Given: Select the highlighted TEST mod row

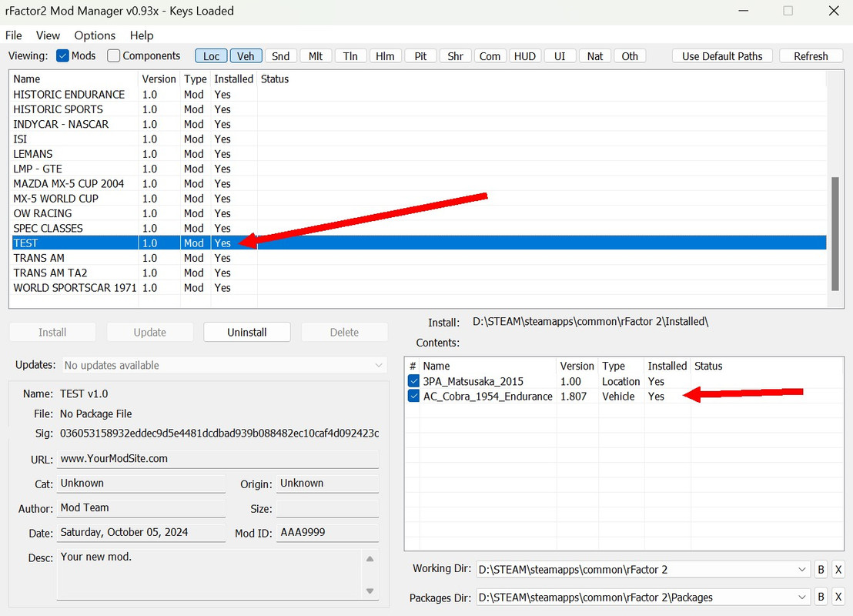Looking at the screenshot, I should click(419, 243).
